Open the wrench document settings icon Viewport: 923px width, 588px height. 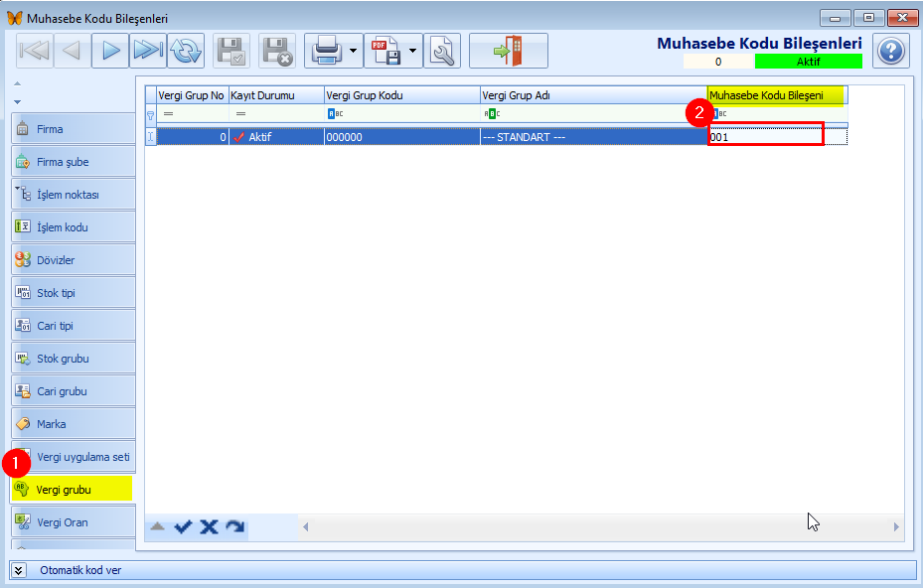[442, 51]
